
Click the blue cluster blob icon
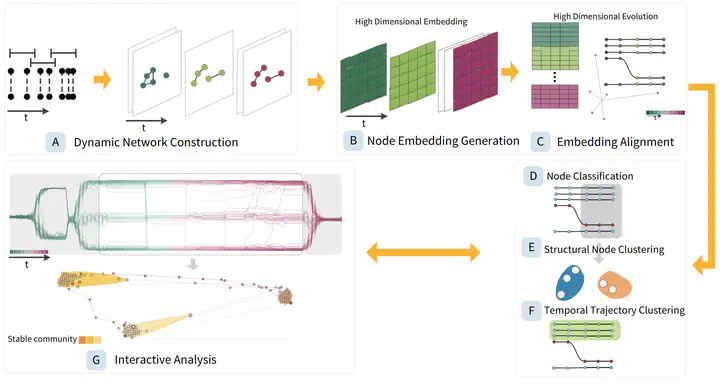pos(569,282)
